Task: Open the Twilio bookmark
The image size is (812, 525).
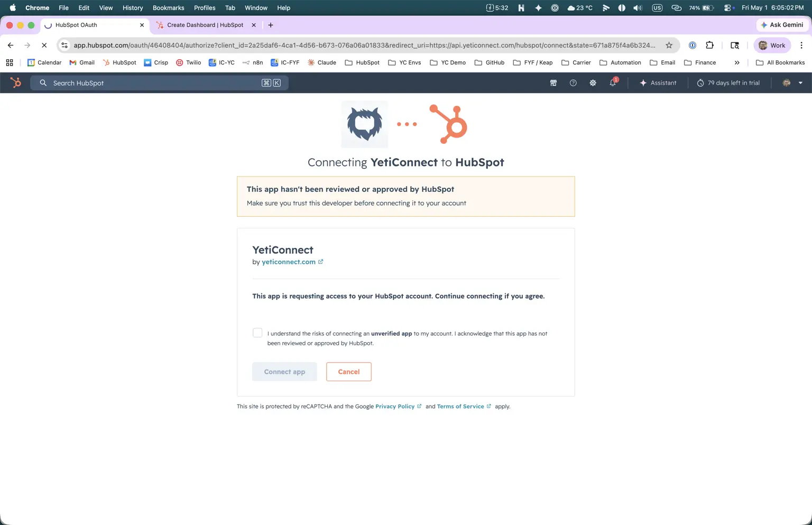Action: (188, 62)
